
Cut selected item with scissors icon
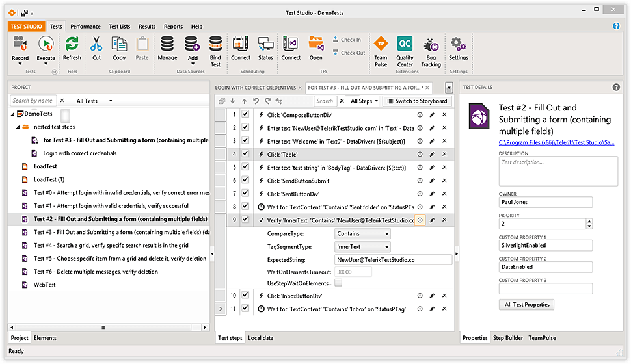pos(96,44)
